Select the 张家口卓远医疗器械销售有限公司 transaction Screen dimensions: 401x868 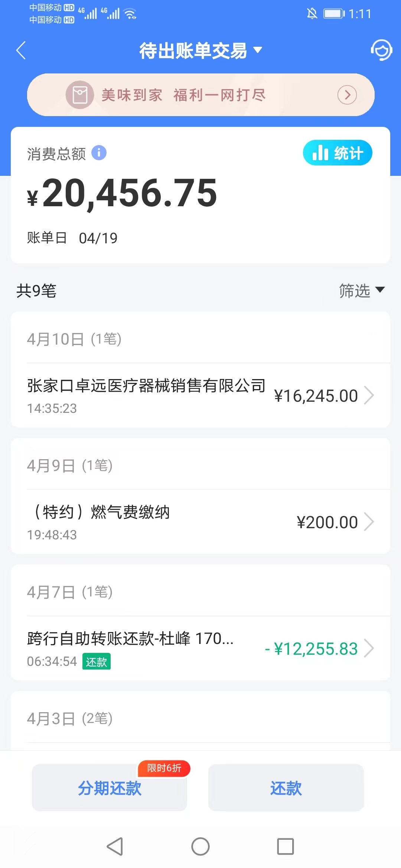click(200, 395)
